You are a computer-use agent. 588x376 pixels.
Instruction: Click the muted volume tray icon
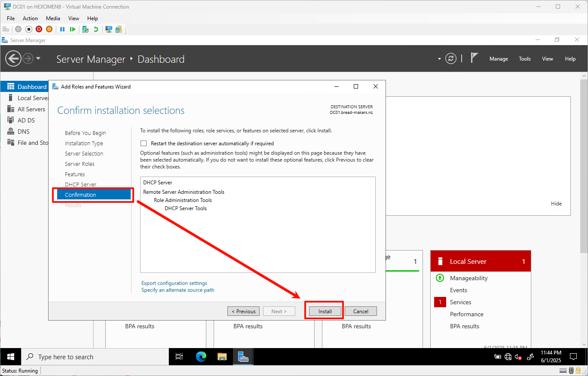coord(518,357)
